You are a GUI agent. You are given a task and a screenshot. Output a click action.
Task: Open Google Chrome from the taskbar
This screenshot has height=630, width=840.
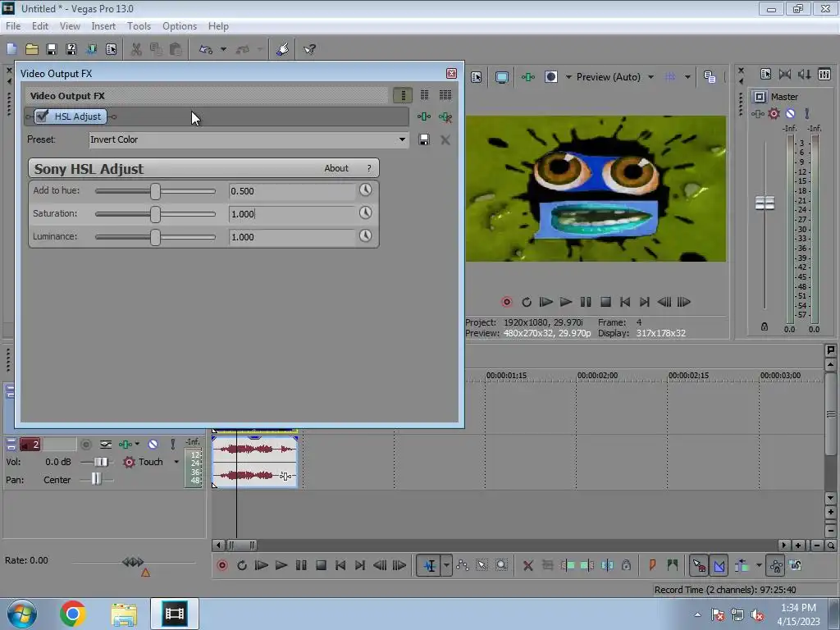(73, 614)
